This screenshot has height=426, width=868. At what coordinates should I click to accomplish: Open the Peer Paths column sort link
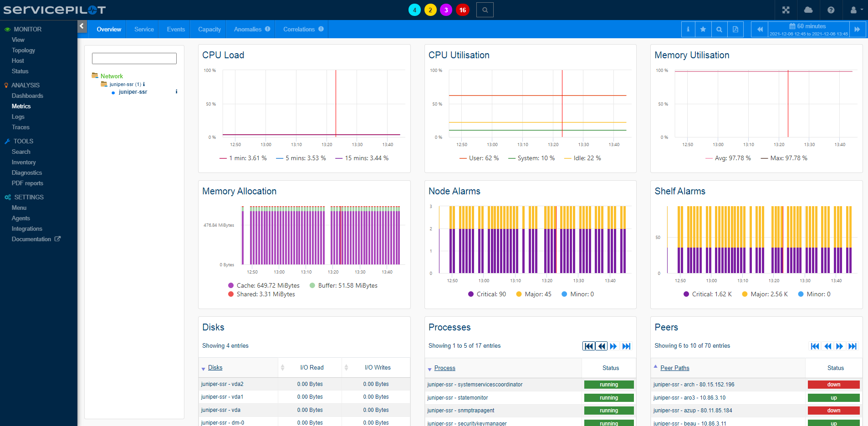click(674, 368)
